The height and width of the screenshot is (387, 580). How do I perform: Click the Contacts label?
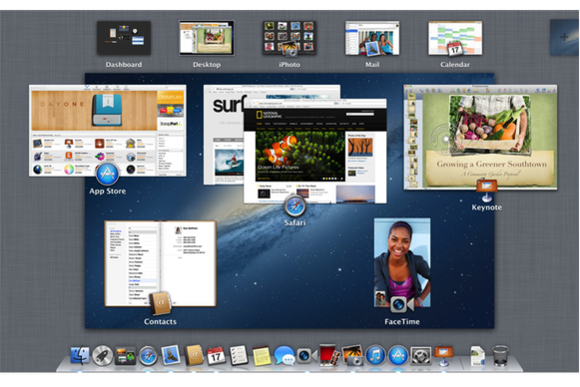click(160, 322)
